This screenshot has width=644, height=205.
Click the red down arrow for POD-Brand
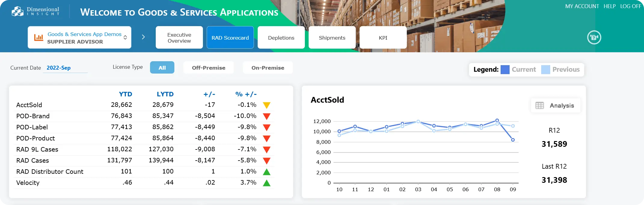click(x=267, y=116)
